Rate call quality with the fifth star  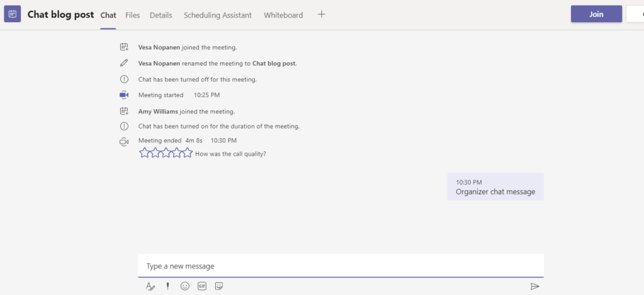[x=188, y=153]
